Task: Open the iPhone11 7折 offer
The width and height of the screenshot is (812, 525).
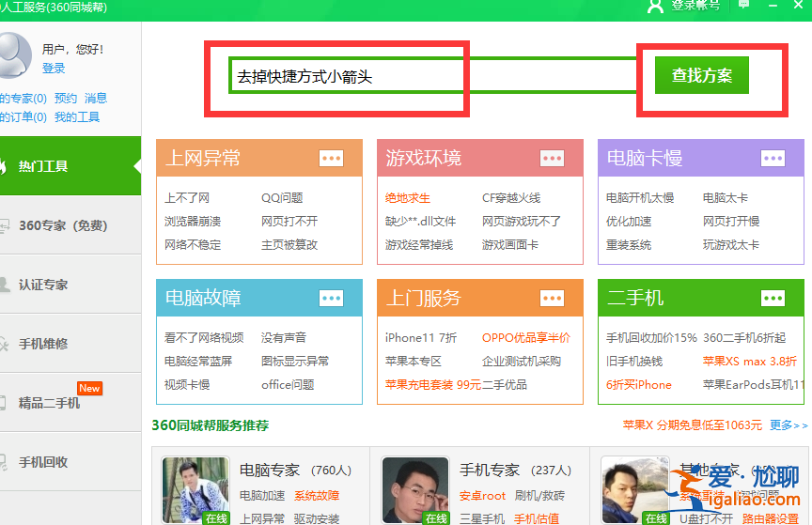Action: click(421, 337)
